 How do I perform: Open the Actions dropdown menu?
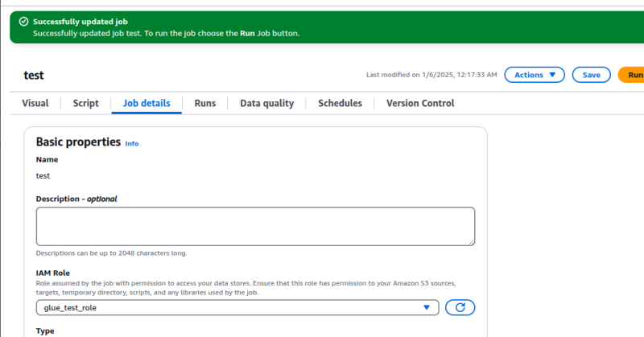point(535,75)
